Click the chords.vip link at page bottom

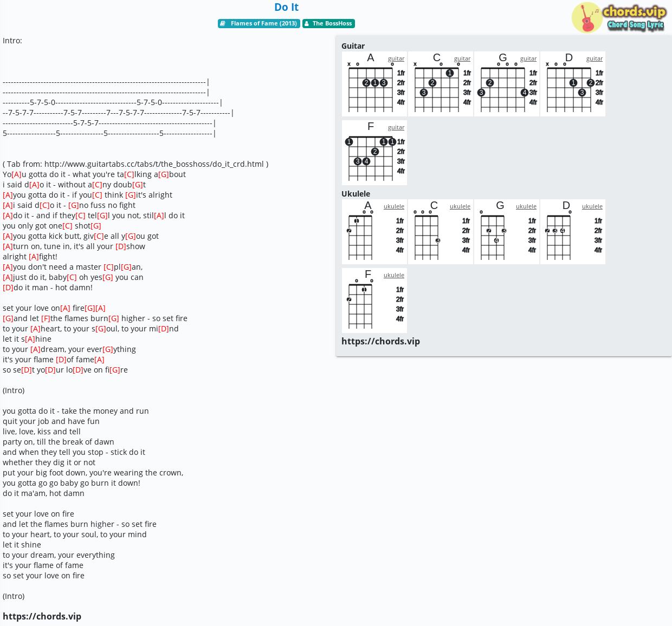[x=42, y=616]
